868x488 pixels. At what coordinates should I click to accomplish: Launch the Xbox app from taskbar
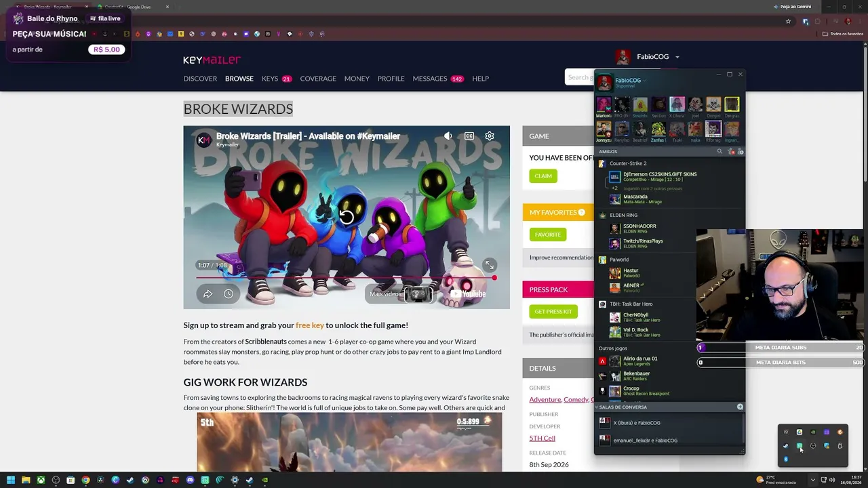click(x=41, y=480)
